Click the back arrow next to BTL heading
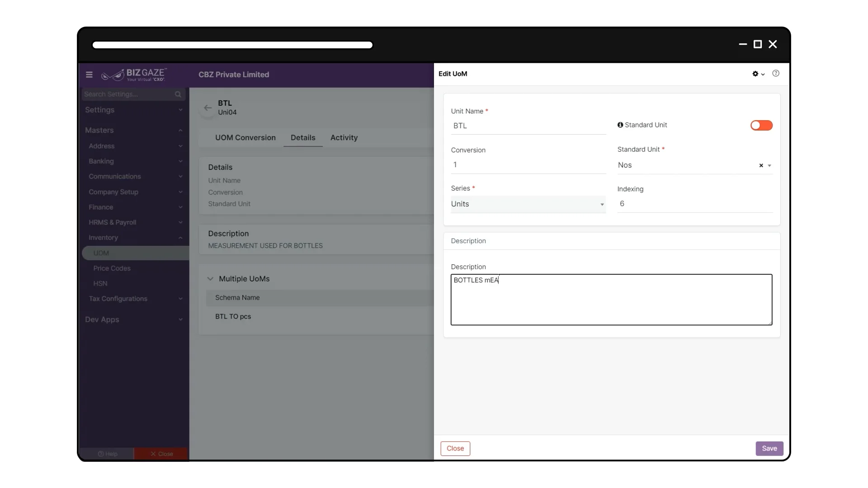Screen dimensions: 868x488 click(208, 108)
